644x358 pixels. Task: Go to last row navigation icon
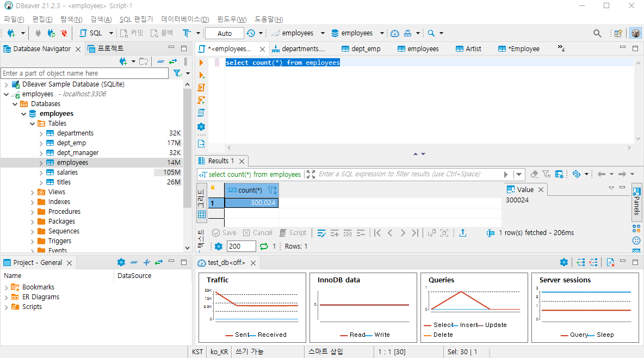tap(415, 233)
